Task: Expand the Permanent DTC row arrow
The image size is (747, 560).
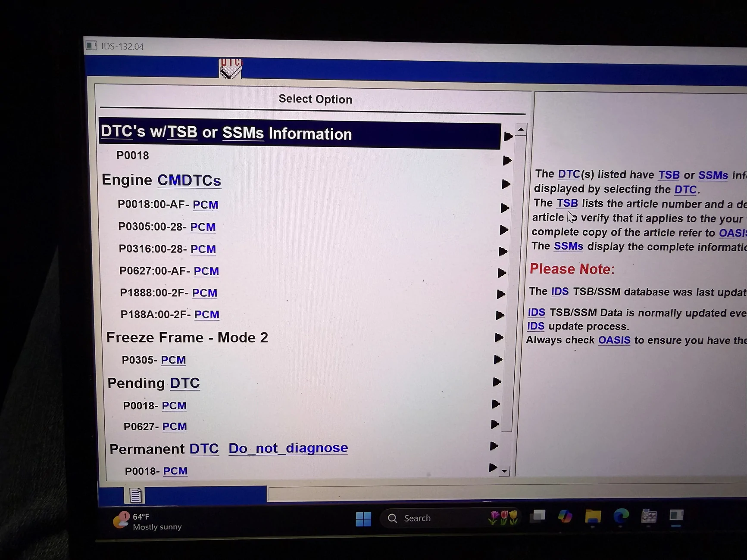Action: point(494,446)
